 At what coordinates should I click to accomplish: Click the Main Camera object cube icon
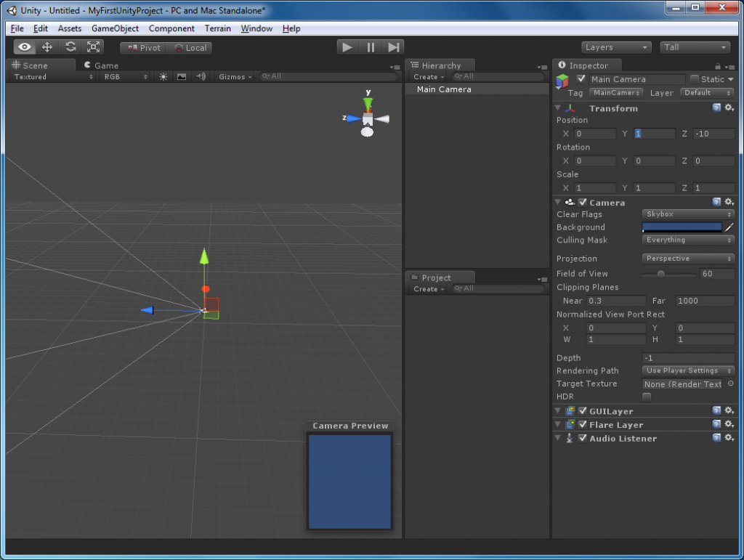click(x=562, y=81)
